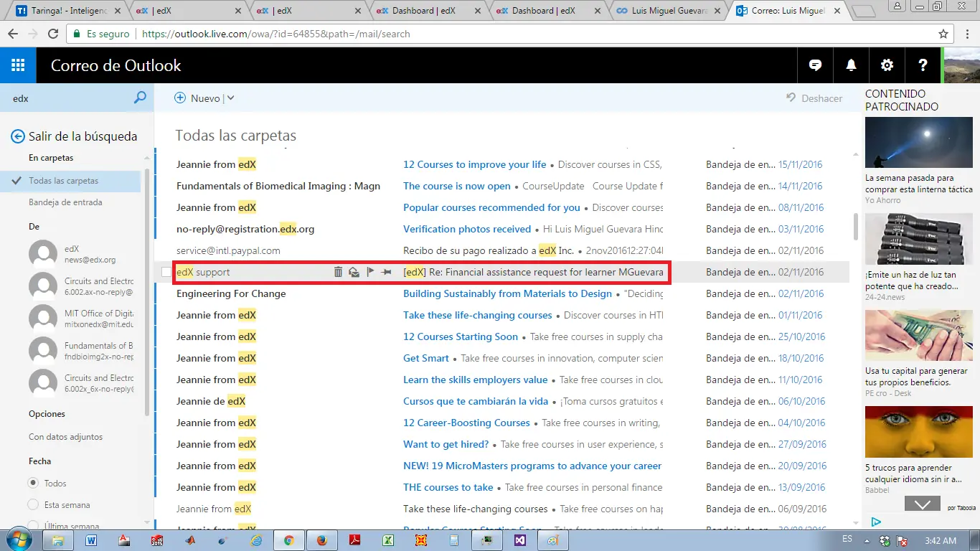
Task: Click the down chevron under sponsored content
Action: pyautogui.click(x=922, y=504)
